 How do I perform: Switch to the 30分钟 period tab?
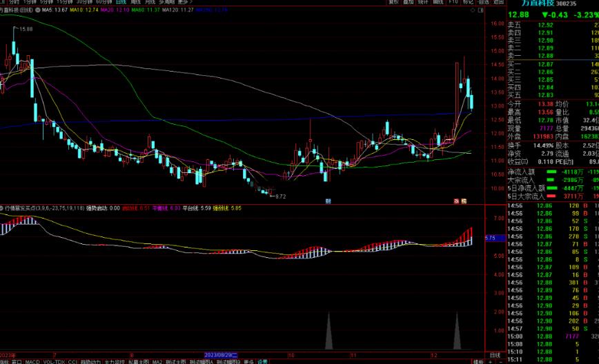(x=84, y=2)
